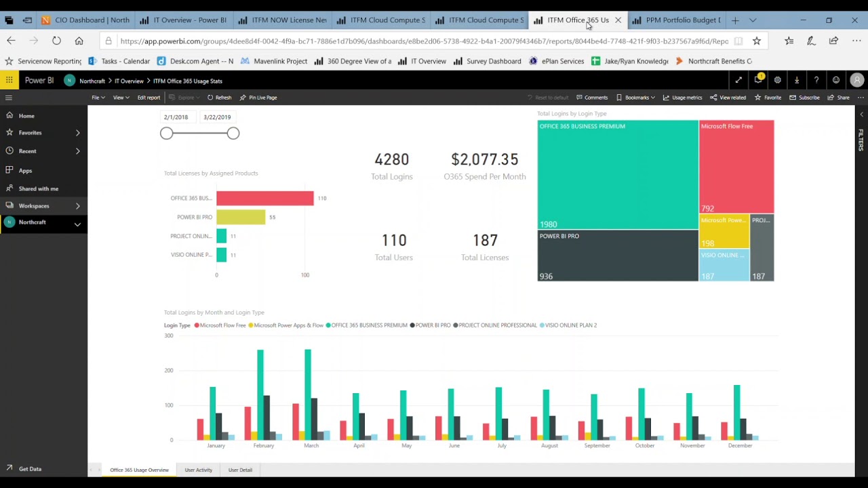
Task: Go to browser home page icon
Action: 79,41
